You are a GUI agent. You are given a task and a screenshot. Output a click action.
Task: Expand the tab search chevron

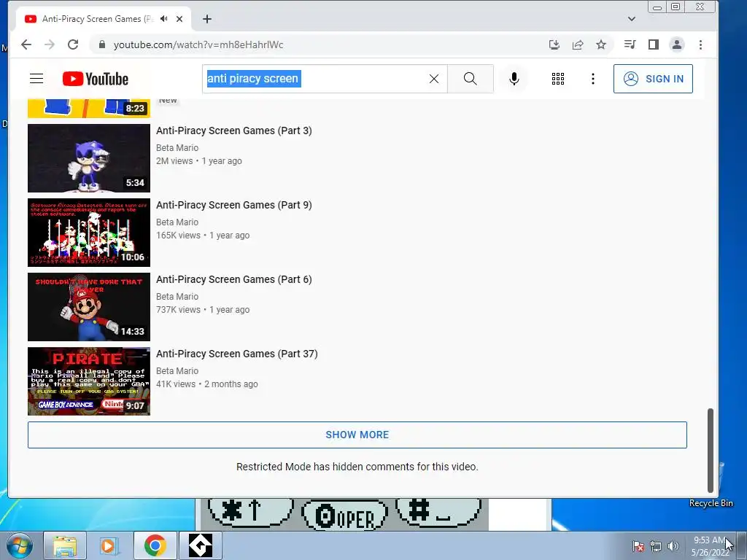tap(632, 19)
